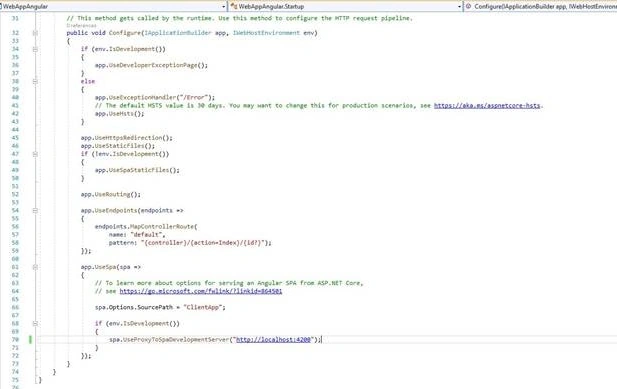Click app.UseDeveloperExceptionPage call
Screen dimensions: 617x389
pos(151,65)
